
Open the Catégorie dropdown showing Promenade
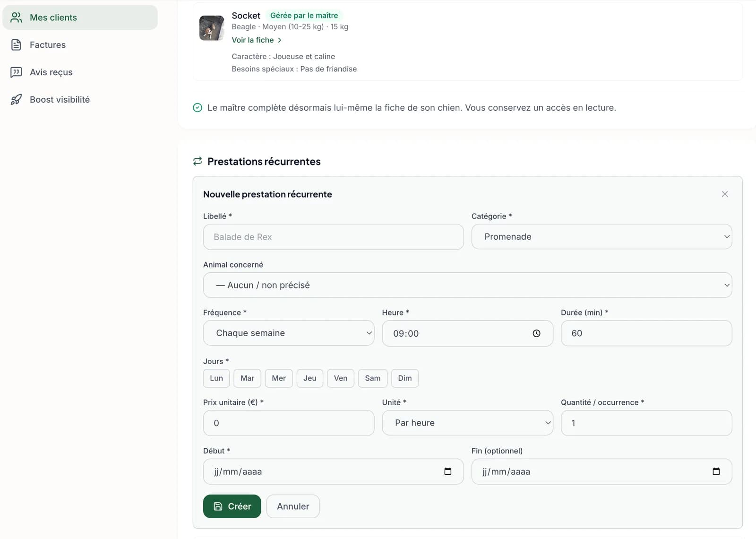601,237
